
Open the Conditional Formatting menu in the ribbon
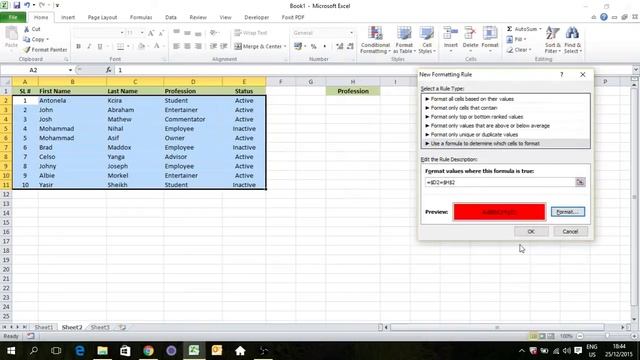click(376, 40)
